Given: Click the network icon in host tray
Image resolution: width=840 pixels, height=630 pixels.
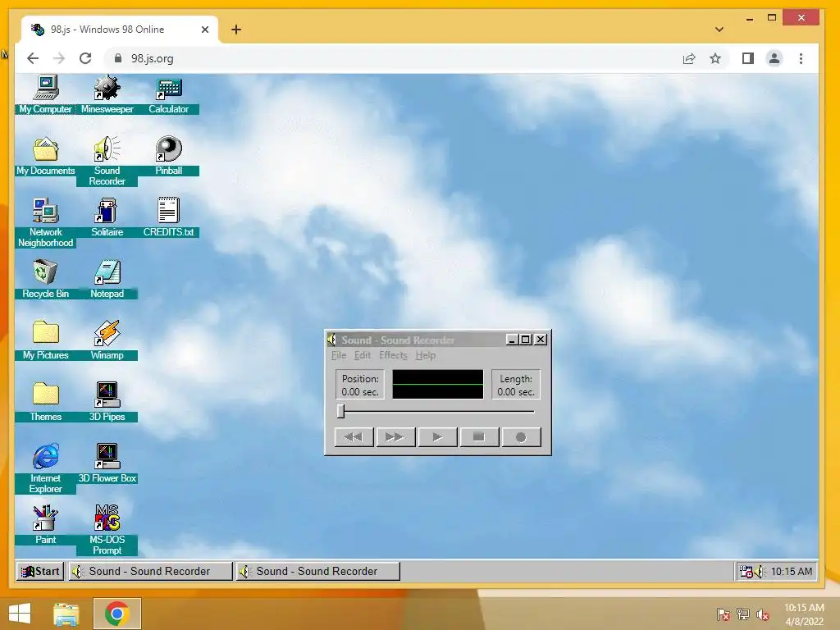Looking at the screenshot, I should (x=743, y=614).
